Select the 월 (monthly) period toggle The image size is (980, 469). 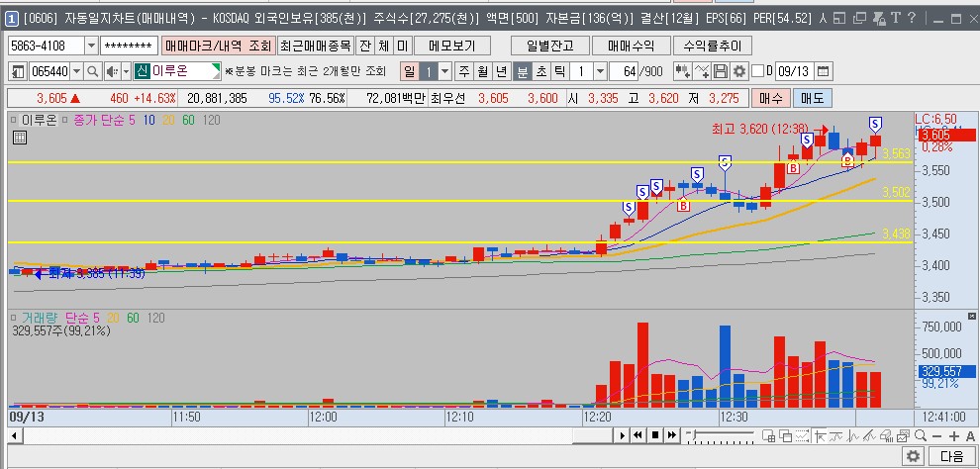pos(482,72)
